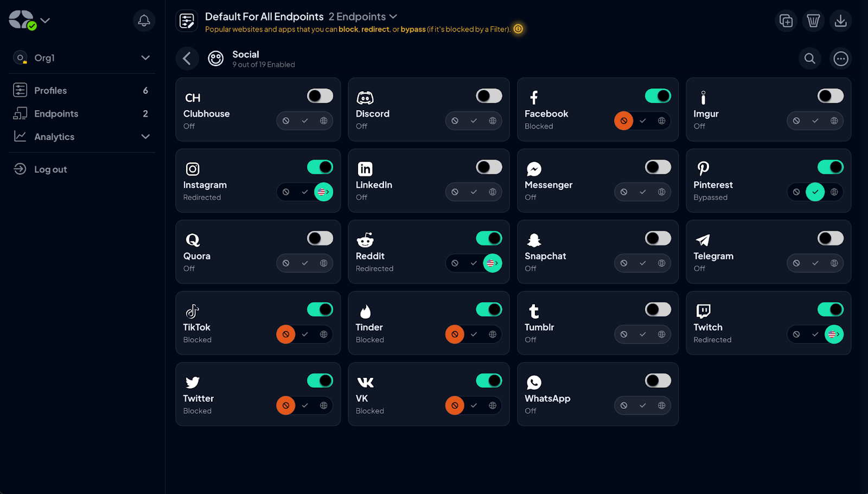Click Instagram redirect flag button
This screenshot has width=868, height=494.
coord(323,192)
